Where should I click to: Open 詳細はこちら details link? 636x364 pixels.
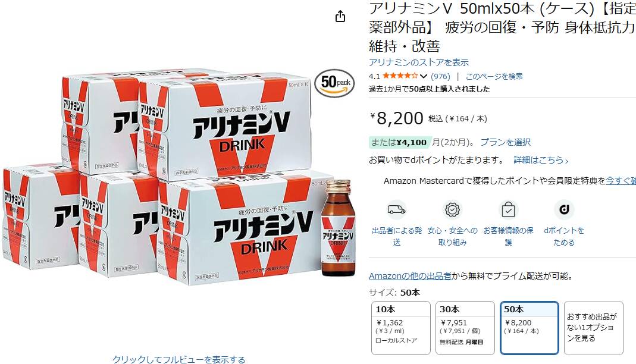coord(541,160)
